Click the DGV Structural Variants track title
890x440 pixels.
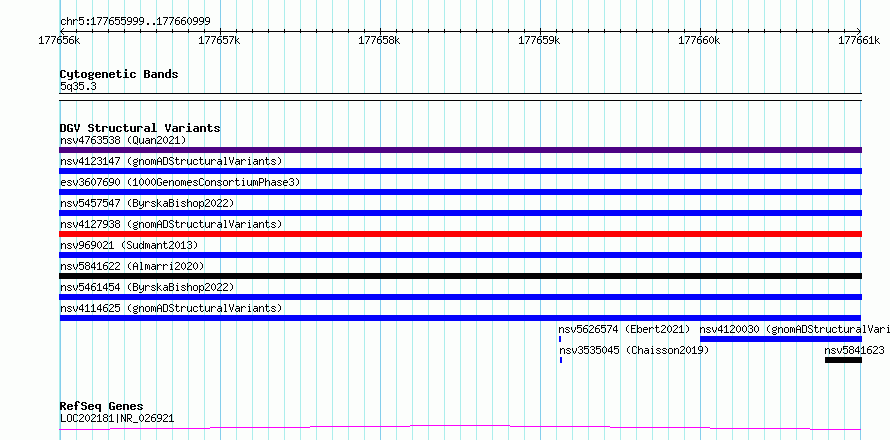(x=140, y=128)
